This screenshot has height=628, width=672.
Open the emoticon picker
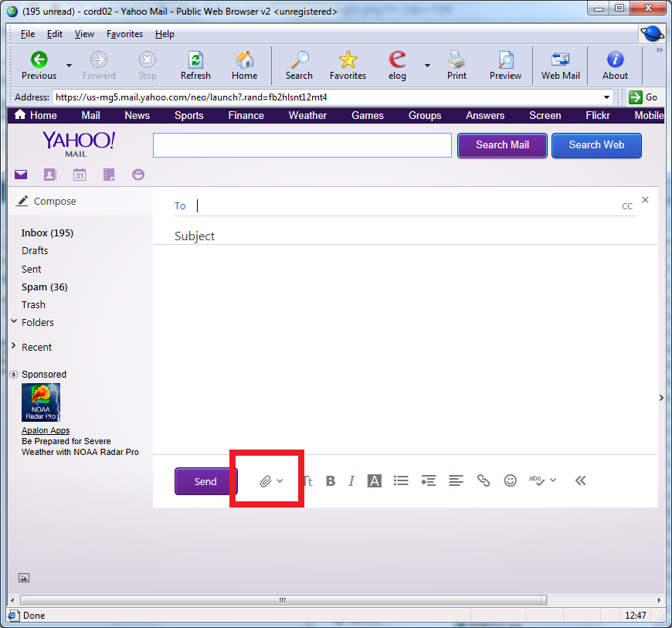[x=510, y=480]
